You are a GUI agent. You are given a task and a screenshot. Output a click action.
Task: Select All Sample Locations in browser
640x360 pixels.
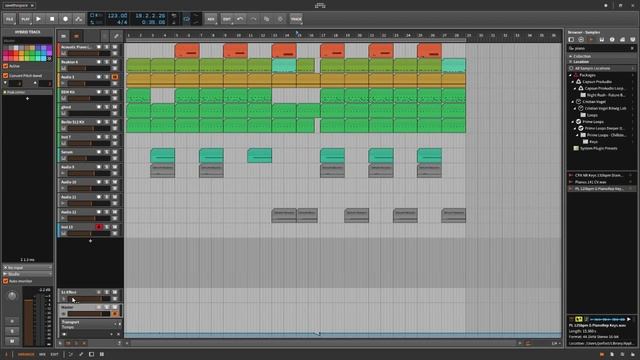(x=602, y=68)
